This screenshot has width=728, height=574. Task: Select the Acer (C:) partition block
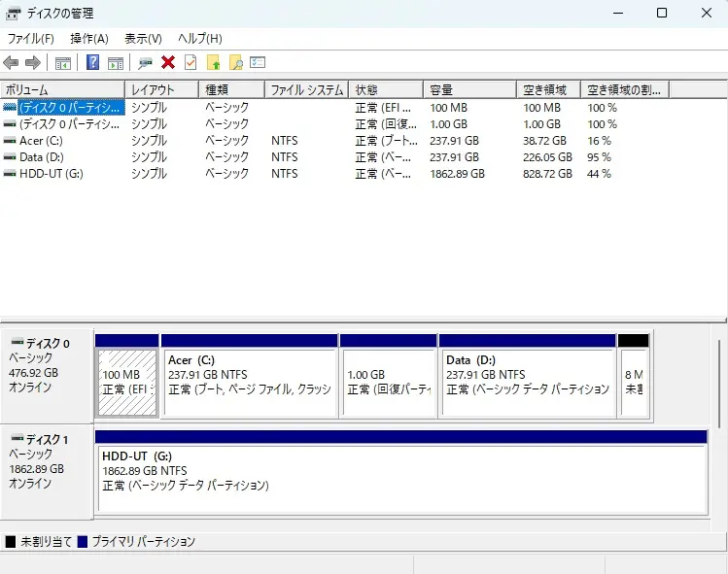click(250, 376)
